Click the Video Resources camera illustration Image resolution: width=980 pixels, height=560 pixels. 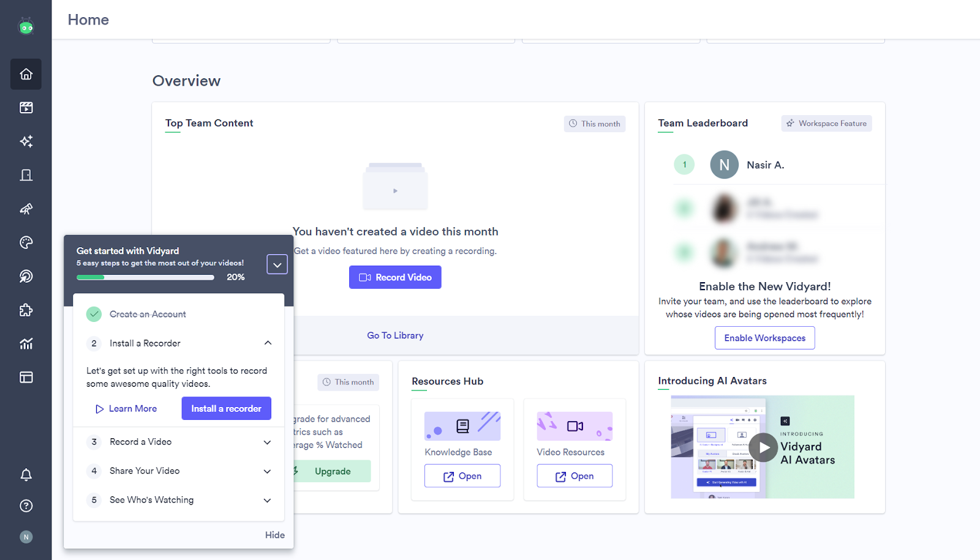(x=575, y=426)
